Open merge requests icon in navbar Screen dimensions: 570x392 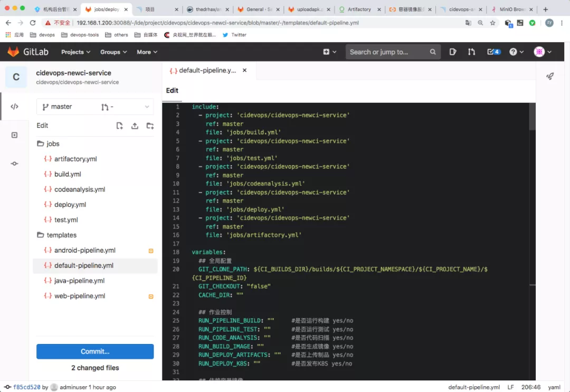point(471,52)
